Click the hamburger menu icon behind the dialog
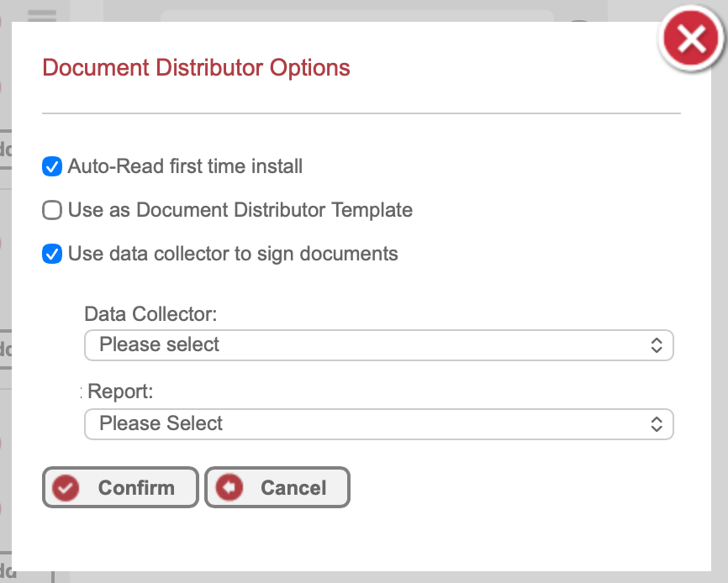Viewport: 728px width, 583px height. click(x=42, y=14)
